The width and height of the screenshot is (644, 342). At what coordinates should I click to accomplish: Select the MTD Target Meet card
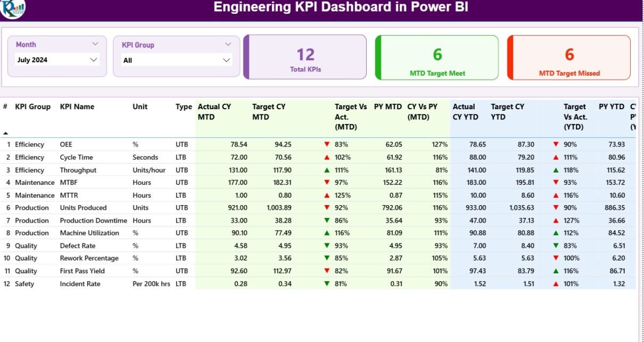coord(437,58)
